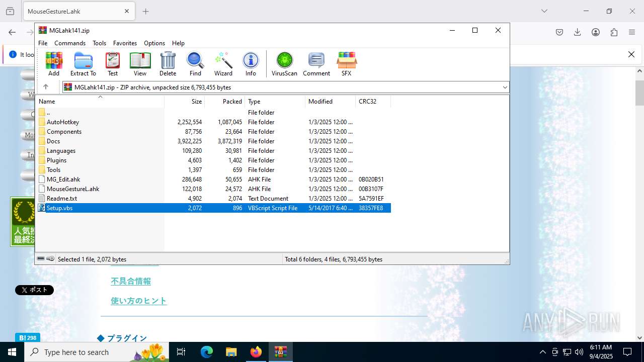The height and width of the screenshot is (362, 644).
Task: Select the parent folder '..' row
Action: (213, 113)
